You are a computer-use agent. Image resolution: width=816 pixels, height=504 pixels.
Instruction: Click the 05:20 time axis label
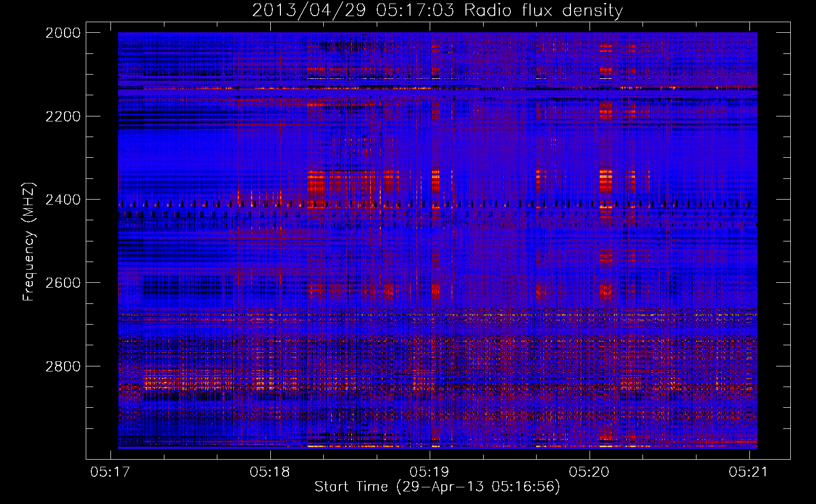click(x=589, y=472)
